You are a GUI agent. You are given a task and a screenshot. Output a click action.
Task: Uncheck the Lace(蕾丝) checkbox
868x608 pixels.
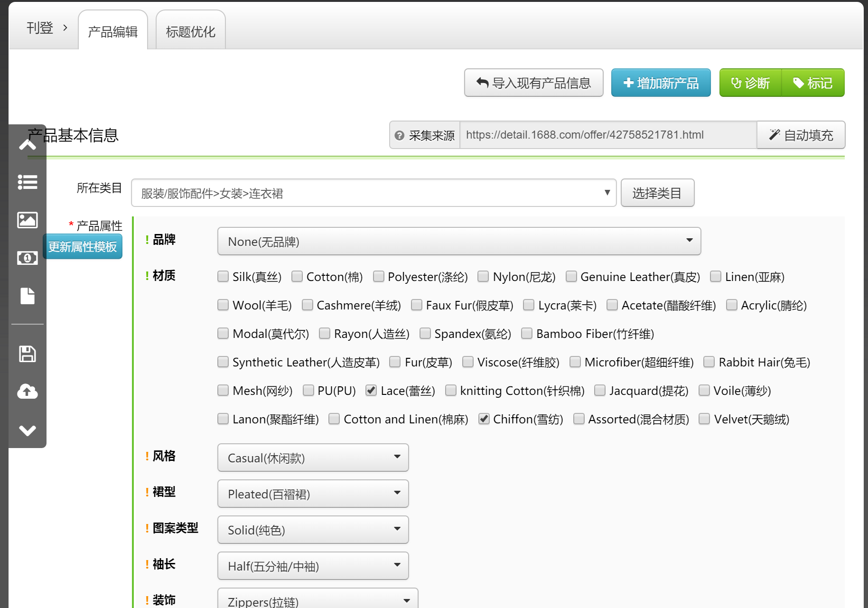coord(371,390)
